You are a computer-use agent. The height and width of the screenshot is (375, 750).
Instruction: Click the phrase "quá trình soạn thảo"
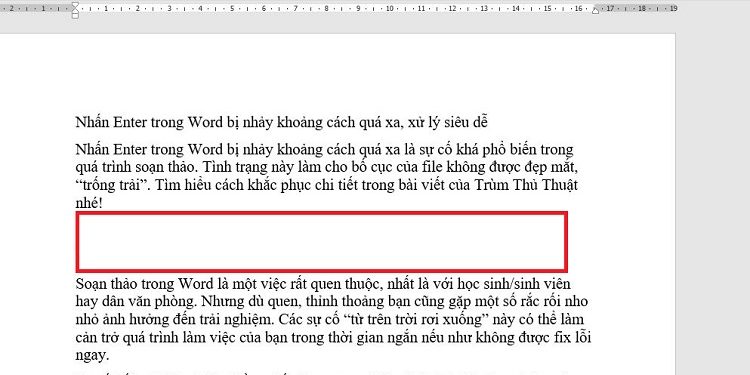click(x=134, y=168)
